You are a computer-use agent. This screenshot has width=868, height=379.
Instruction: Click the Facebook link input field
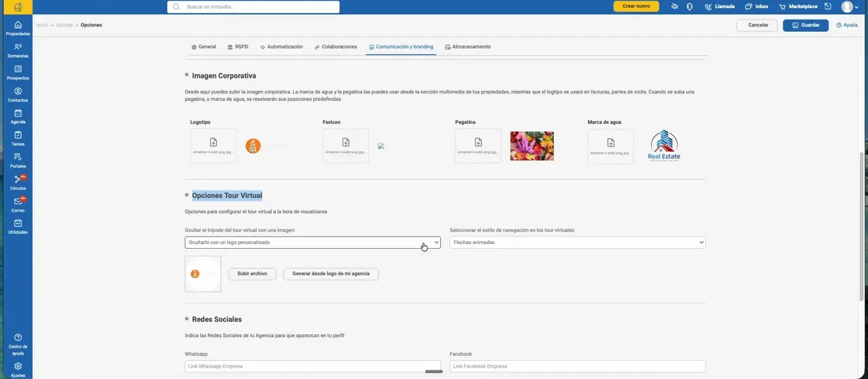click(578, 366)
